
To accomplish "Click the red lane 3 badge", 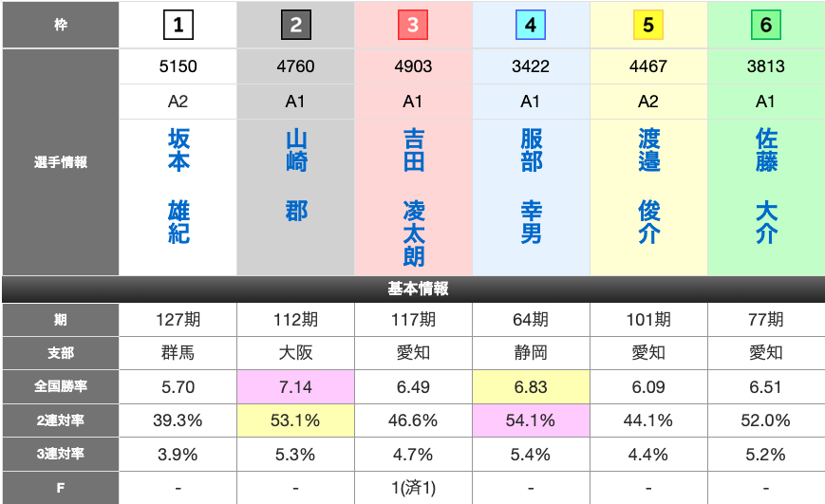I will 413,26.
